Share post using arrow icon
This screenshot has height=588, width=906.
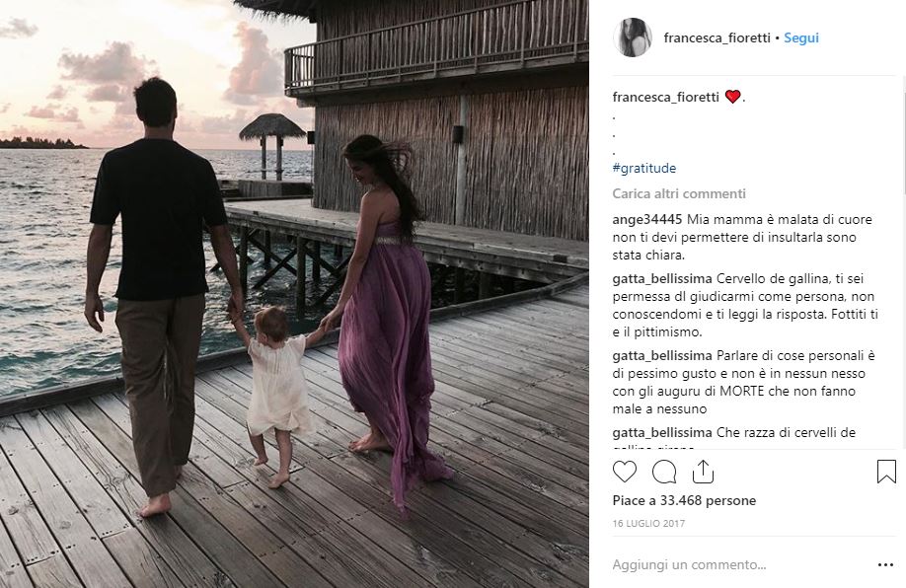click(702, 472)
